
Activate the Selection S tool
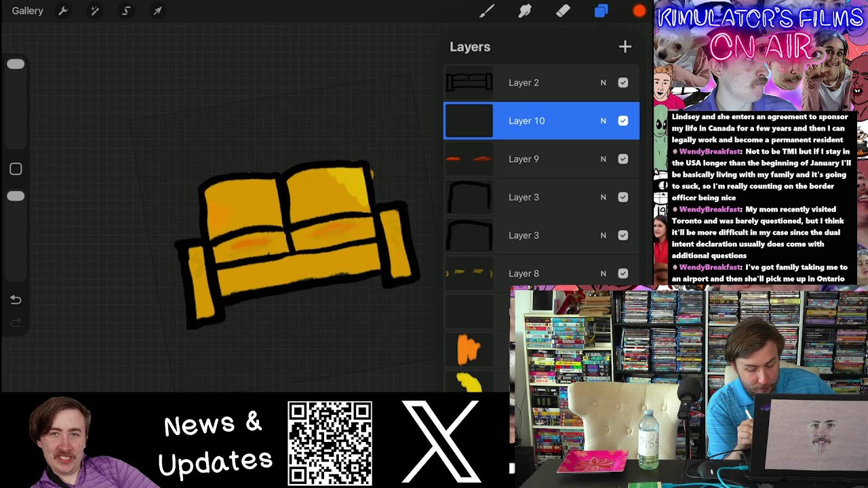click(x=126, y=11)
